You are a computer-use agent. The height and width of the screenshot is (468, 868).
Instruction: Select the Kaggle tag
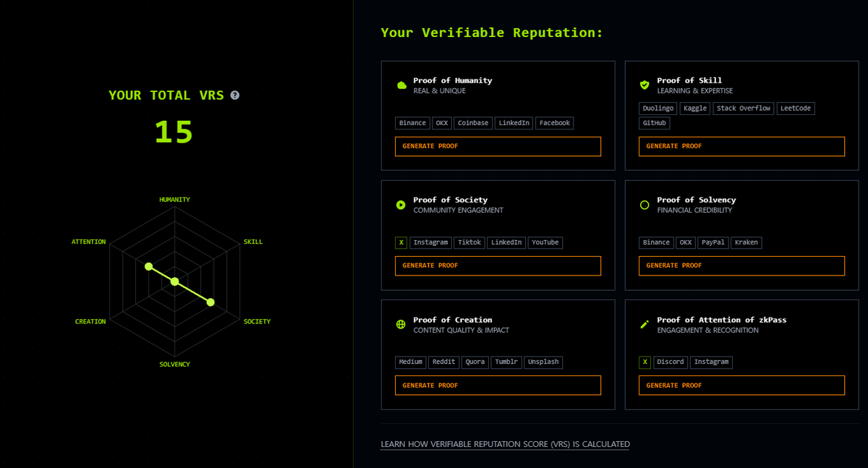[695, 109]
